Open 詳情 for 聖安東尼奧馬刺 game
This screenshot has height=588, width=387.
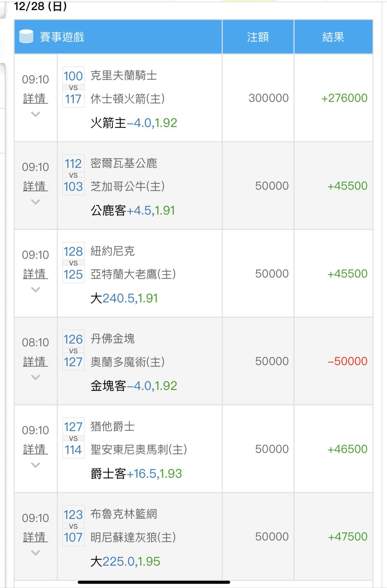(x=35, y=450)
